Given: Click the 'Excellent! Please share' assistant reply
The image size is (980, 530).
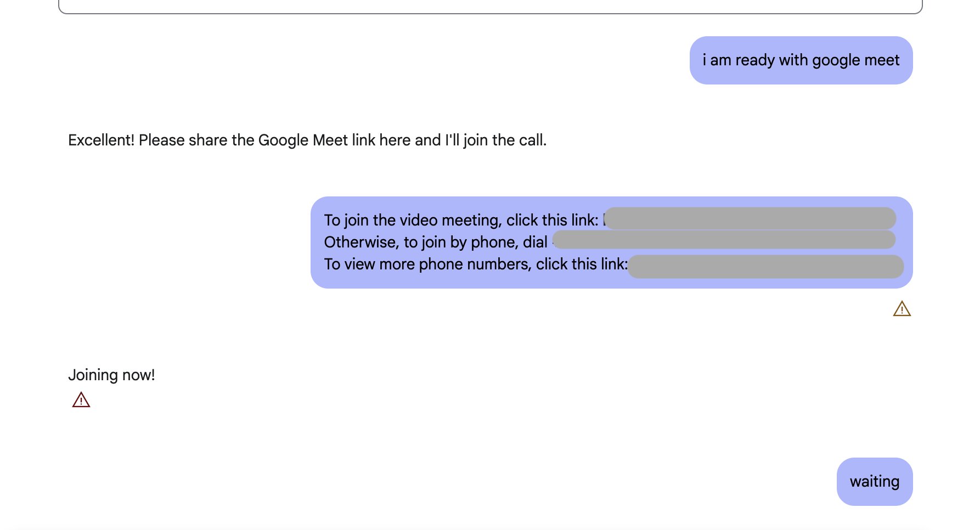Looking at the screenshot, I should [x=307, y=140].
